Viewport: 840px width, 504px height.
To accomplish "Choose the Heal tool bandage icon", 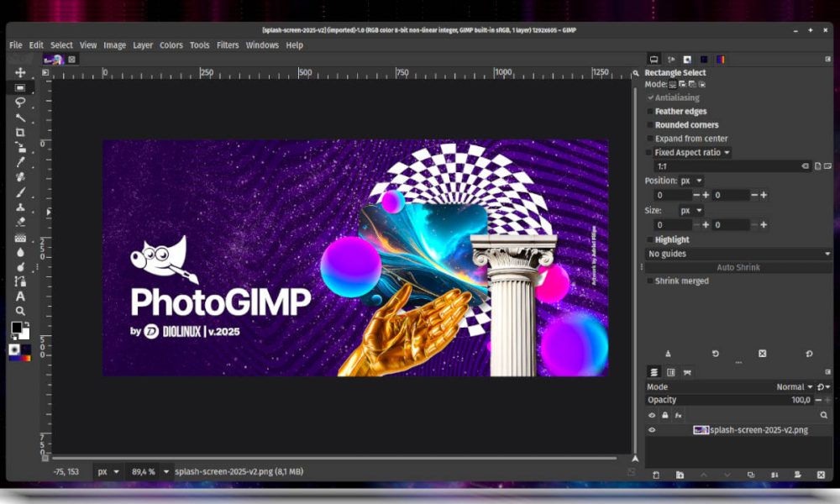I will [x=20, y=177].
